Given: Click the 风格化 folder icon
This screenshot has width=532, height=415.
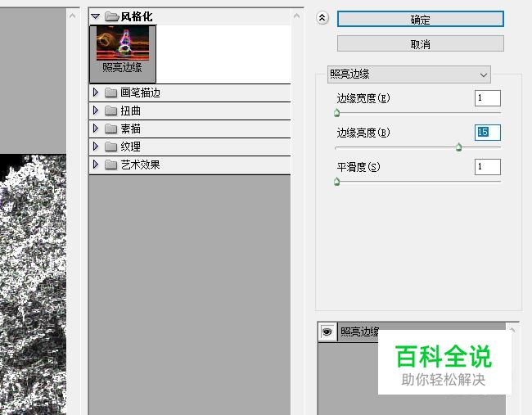Looking at the screenshot, I should (x=111, y=16).
